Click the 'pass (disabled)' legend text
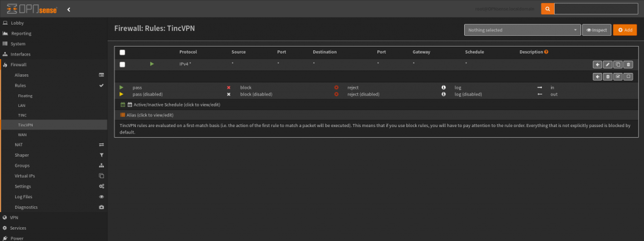644x241 pixels. pyautogui.click(x=147, y=94)
